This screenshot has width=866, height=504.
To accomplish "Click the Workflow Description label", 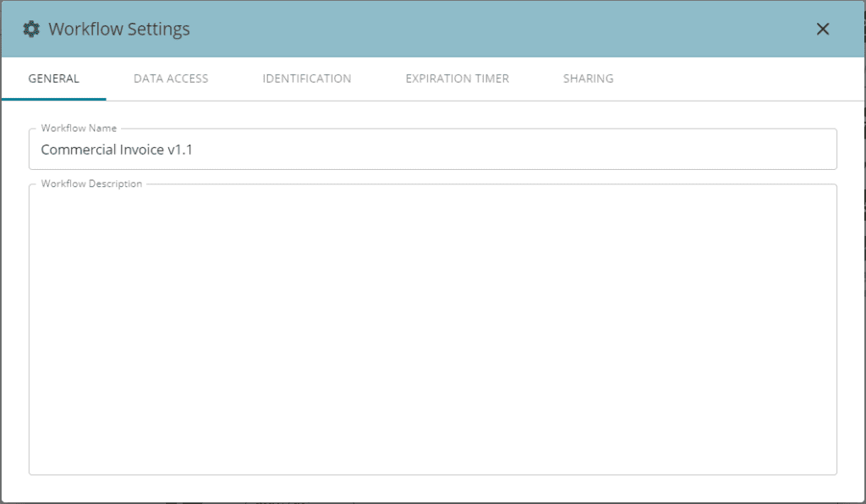I will click(92, 183).
